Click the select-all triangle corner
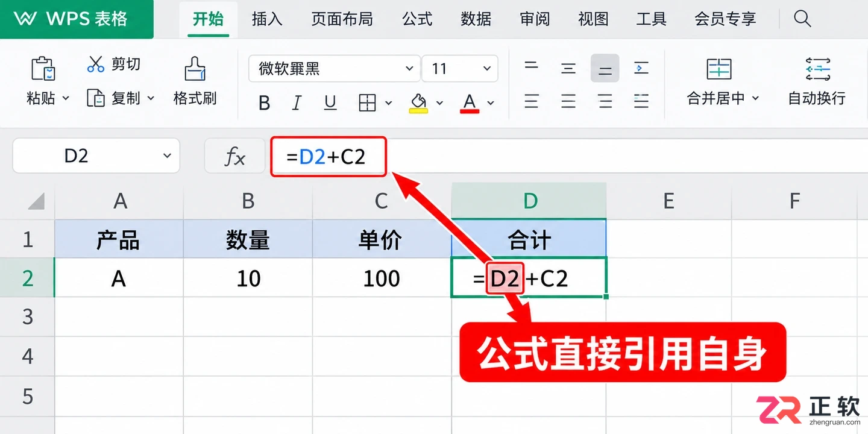The width and height of the screenshot is (868, 434). [x=37, y=201]
